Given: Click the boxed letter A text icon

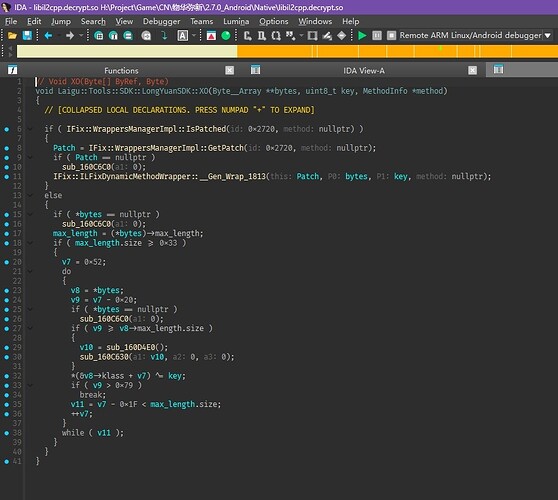Looking at the screenshot, I should tap(183, 36).
